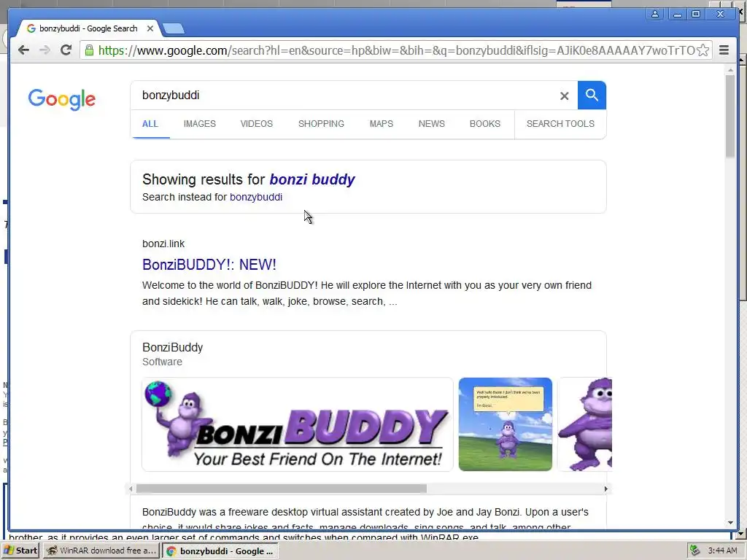This screenshot has width=747, height=560.
Task: Select the ALL search tab
Action: click(150, 124)
